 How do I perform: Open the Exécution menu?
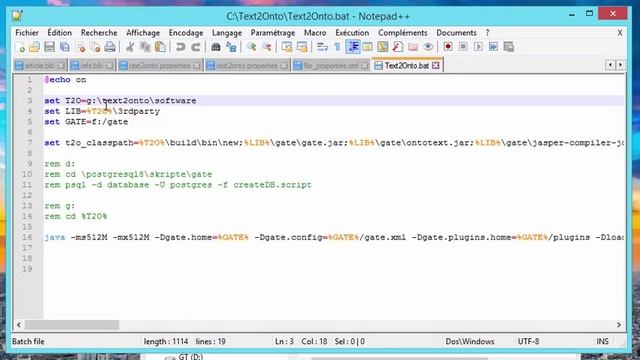(352, 33)
